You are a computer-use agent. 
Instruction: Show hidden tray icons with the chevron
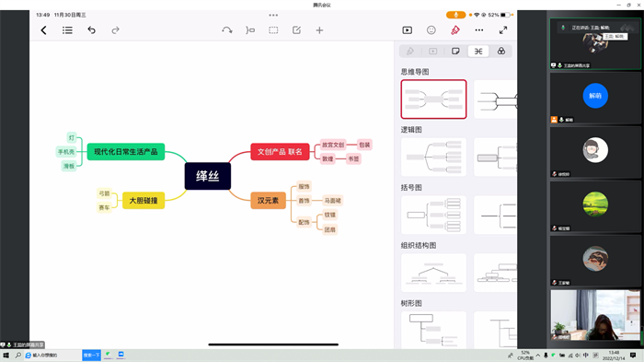537,356
